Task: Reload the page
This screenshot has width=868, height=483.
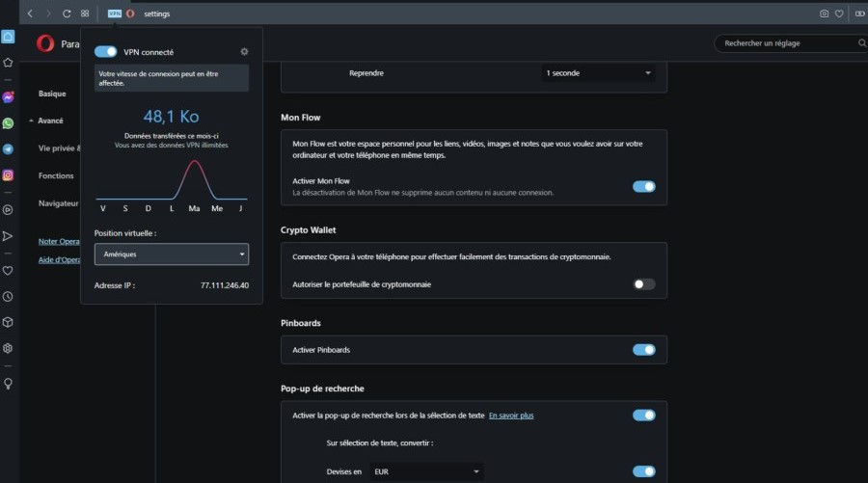Action: [x=67, y=13]
